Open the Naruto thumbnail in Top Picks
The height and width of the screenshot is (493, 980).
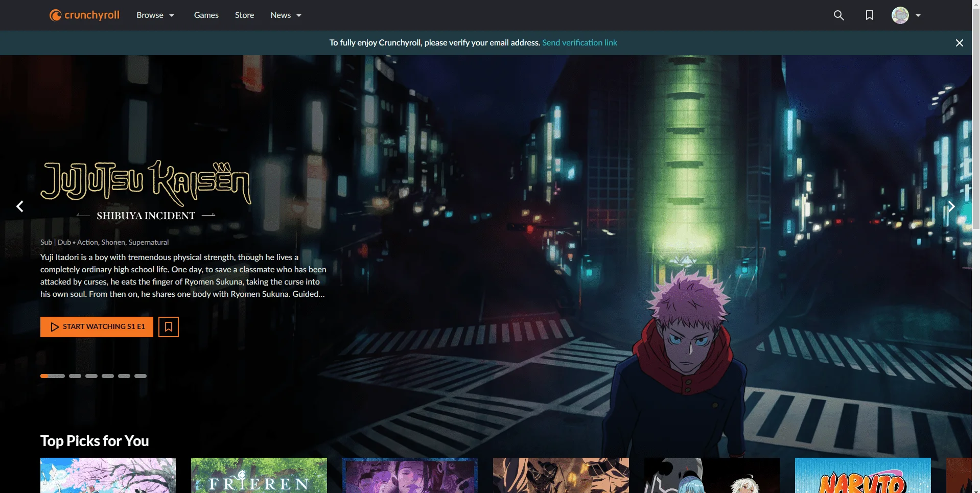coord(862,475)
